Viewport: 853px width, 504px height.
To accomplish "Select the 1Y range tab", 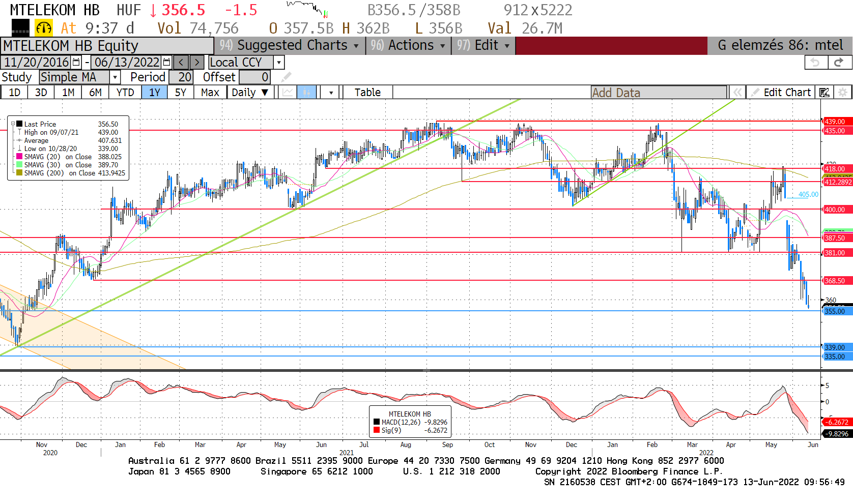I will (155, 92).
